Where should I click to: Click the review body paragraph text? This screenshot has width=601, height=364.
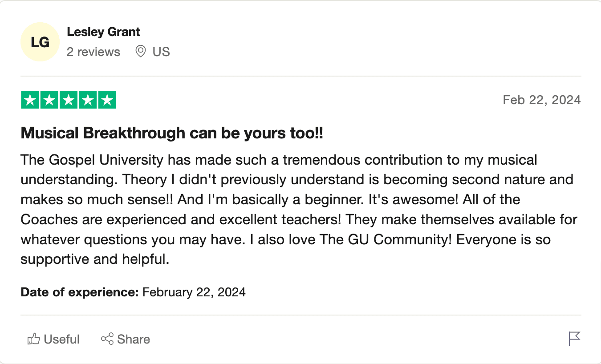point(299,209)
